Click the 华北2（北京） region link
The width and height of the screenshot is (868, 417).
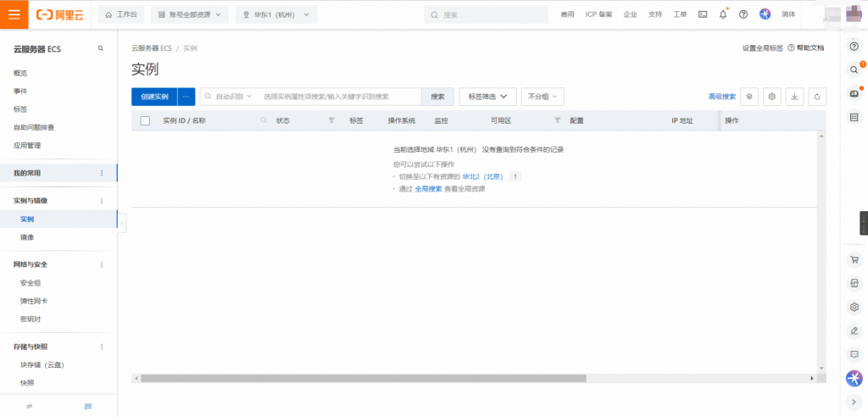pyautogui.click(x=482, y=176)
